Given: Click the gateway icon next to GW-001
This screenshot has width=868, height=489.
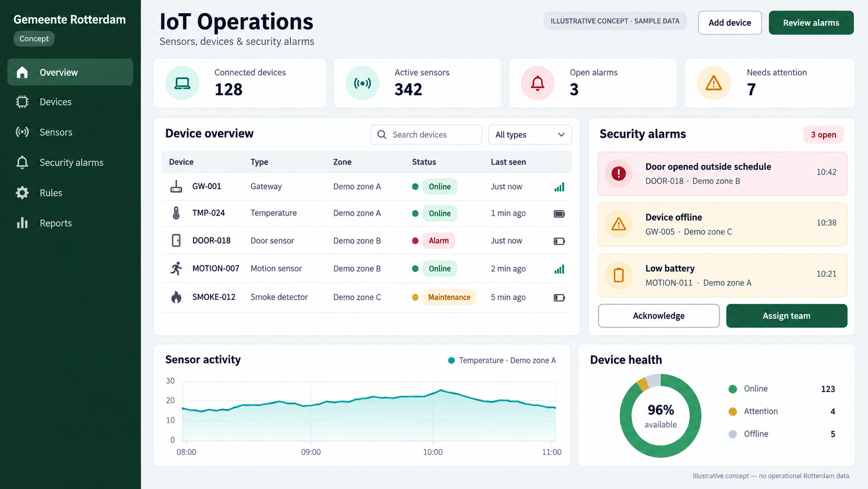Looking at the screenshot, I should [x=177, y=187].
